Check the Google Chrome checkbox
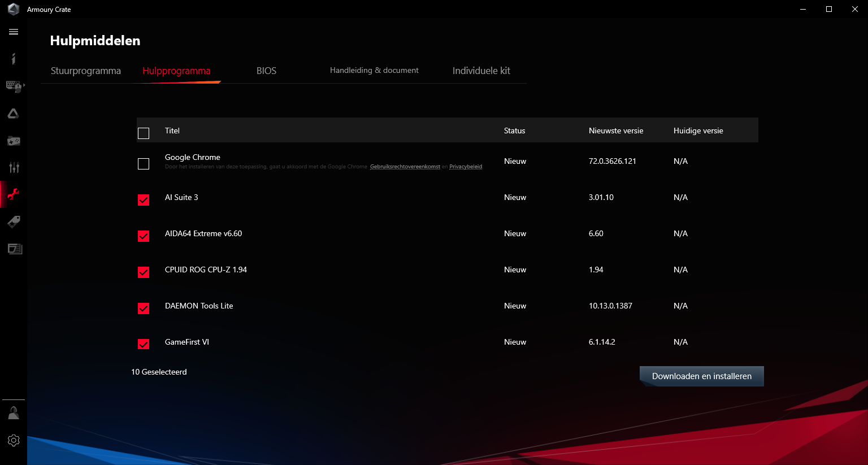The height and width of the screenshot is (465, 868). tap(144, 164)
